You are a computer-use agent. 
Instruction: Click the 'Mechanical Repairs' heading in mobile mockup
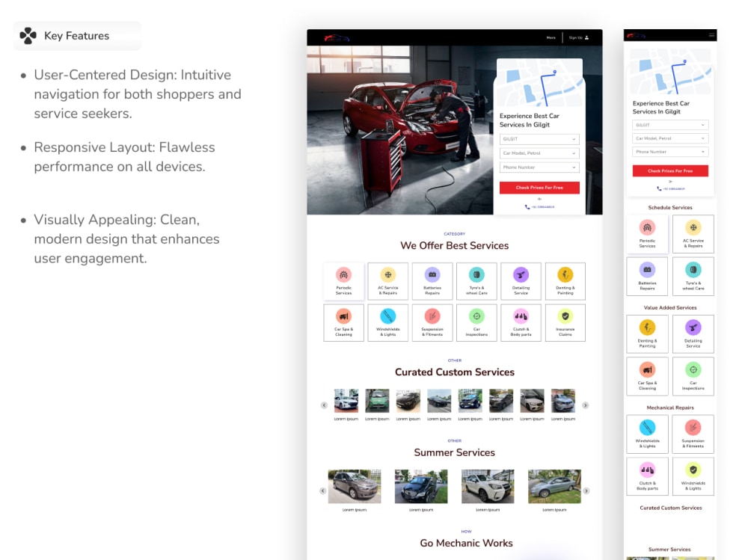pos(670,407)
